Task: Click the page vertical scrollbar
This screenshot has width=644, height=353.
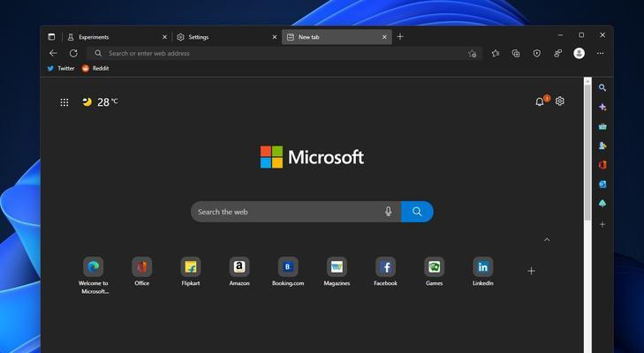Action: click(x=587, y=215)
